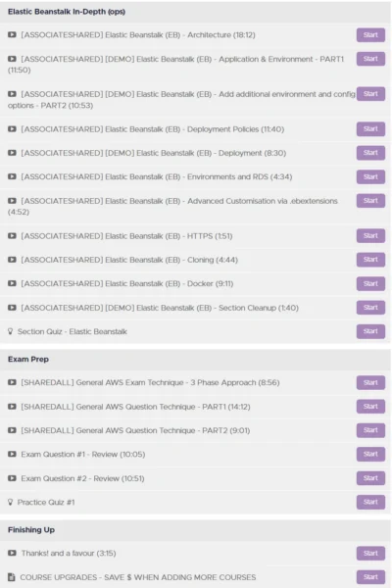Screen dimensions: 392x588
Task: Select the Exam Prep section header
Action: (x=195, y=360)
